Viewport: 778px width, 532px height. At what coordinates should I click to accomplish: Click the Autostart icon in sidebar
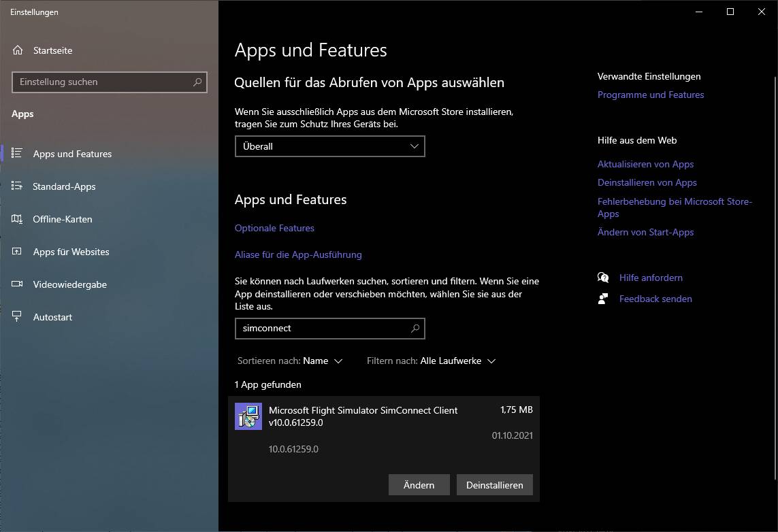click(17, 317)
